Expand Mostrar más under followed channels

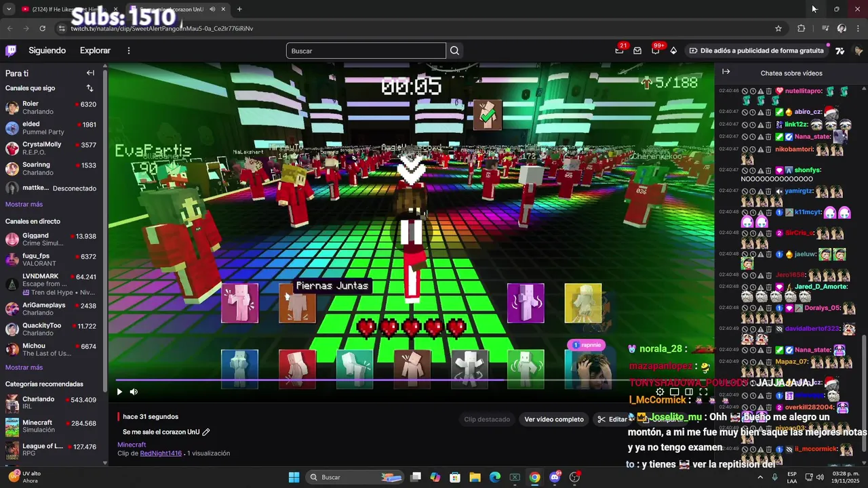coord(24,205)
